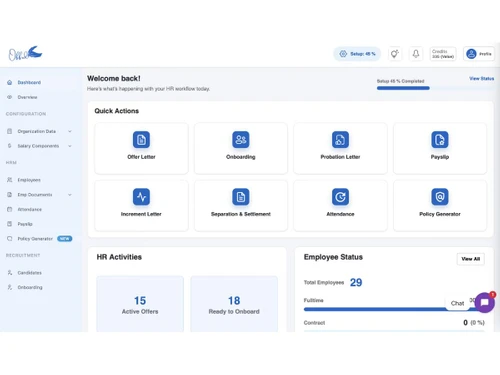Open the Increment Letter quick action icon
The image size is (500, 375).
point(141,197)
